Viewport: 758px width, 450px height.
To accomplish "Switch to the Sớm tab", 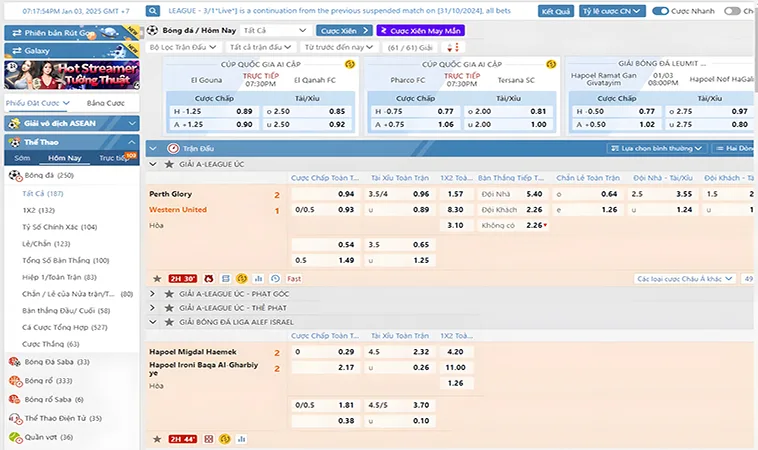I will pos(22,158).
